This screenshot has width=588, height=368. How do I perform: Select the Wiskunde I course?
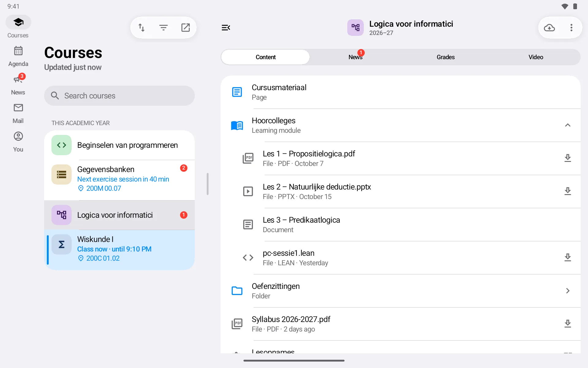tap(119, 250)
